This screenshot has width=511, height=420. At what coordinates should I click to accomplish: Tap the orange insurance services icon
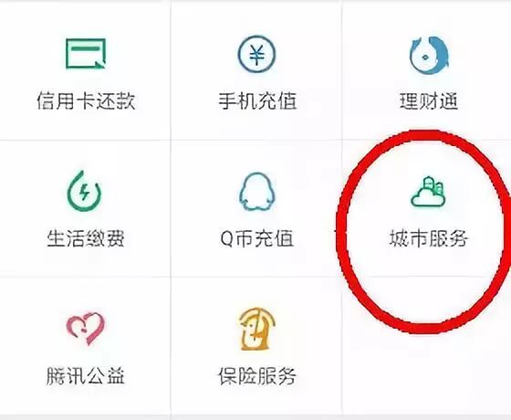point(256,329)
